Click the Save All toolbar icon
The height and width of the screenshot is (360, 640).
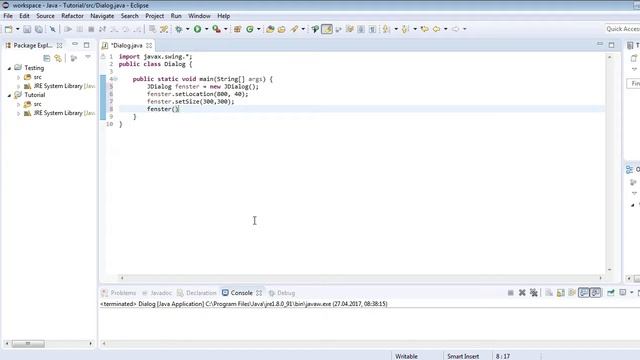click(x=38, y=29)
